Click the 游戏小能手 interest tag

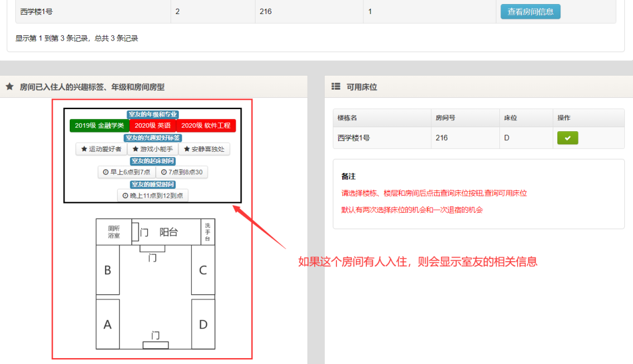(152, 149)
